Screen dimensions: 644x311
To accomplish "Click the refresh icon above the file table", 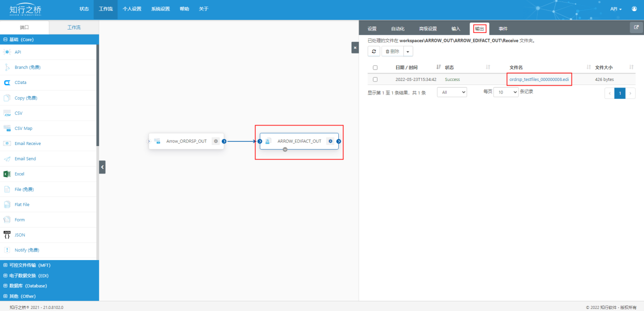I will click(374, 51).
